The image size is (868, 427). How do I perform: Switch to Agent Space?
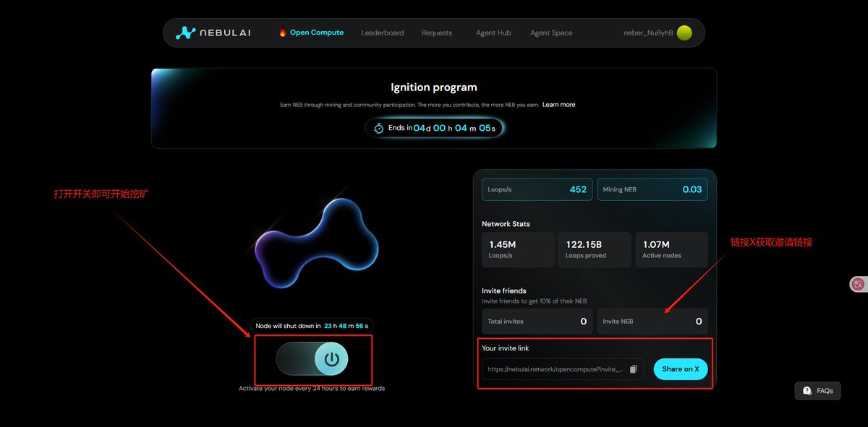(551, 33)
